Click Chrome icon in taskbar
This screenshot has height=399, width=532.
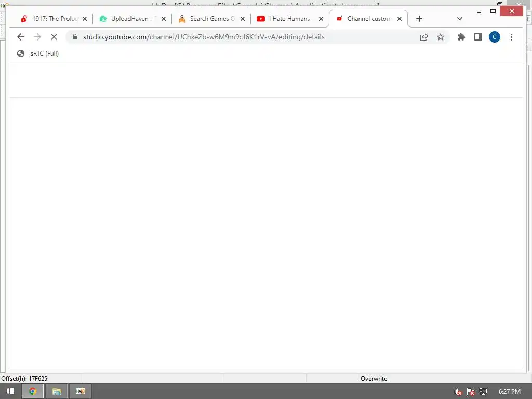pyautogui.click(x=33, y=391)
